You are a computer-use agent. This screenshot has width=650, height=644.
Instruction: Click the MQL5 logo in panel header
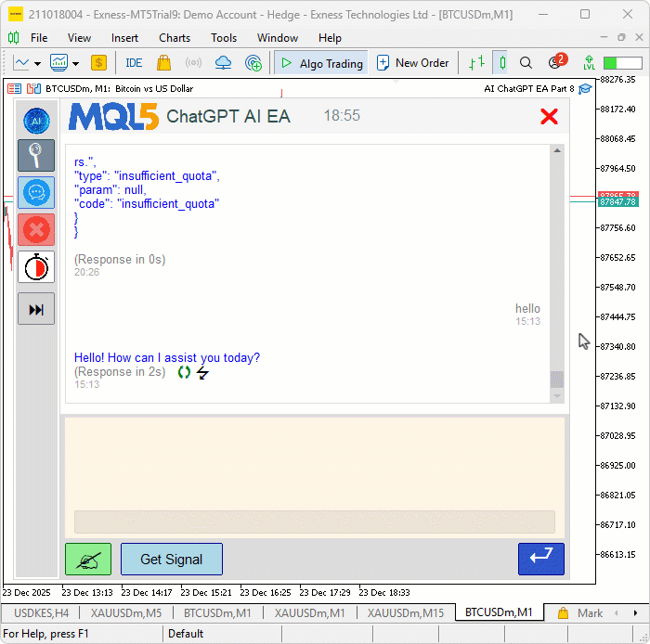pyautogui.click(x=113, y=116)
